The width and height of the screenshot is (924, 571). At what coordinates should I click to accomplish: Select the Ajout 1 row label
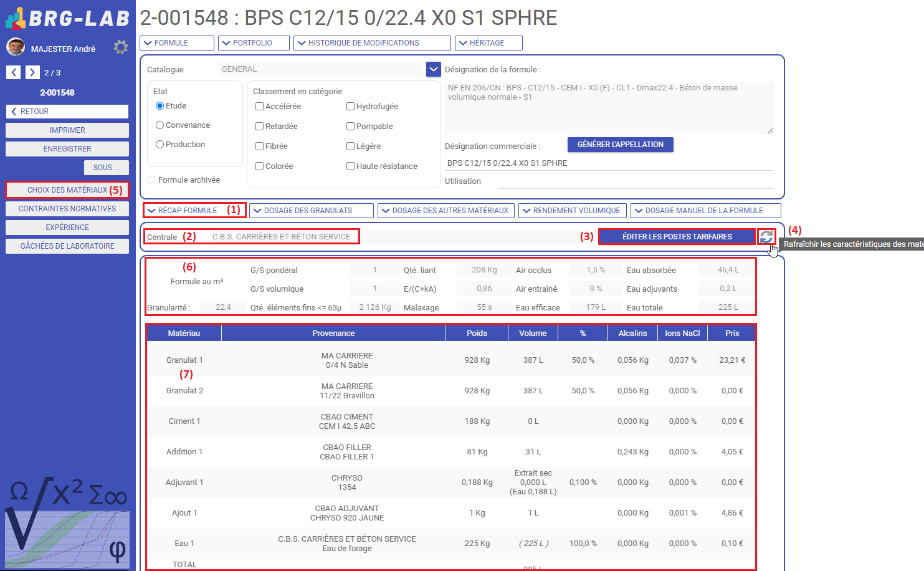click(184, 513)
